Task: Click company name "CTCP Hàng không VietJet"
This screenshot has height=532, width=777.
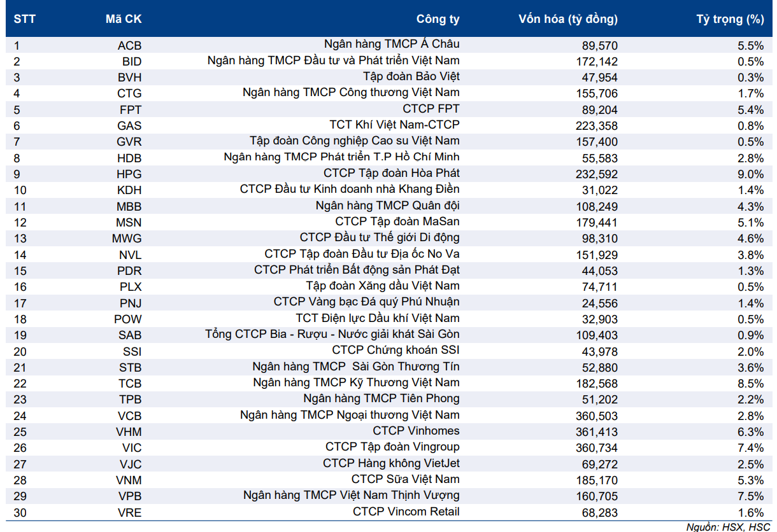Action: pos(391,463)
